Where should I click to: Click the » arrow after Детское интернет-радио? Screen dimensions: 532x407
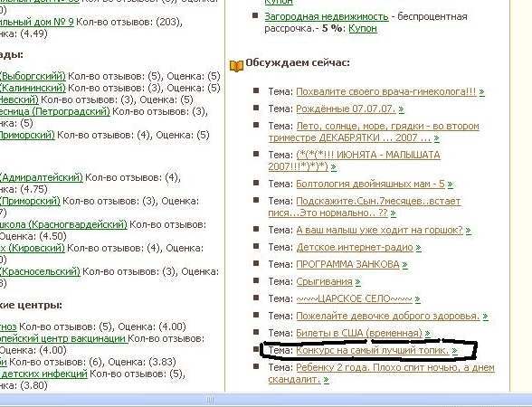point(418,247)
